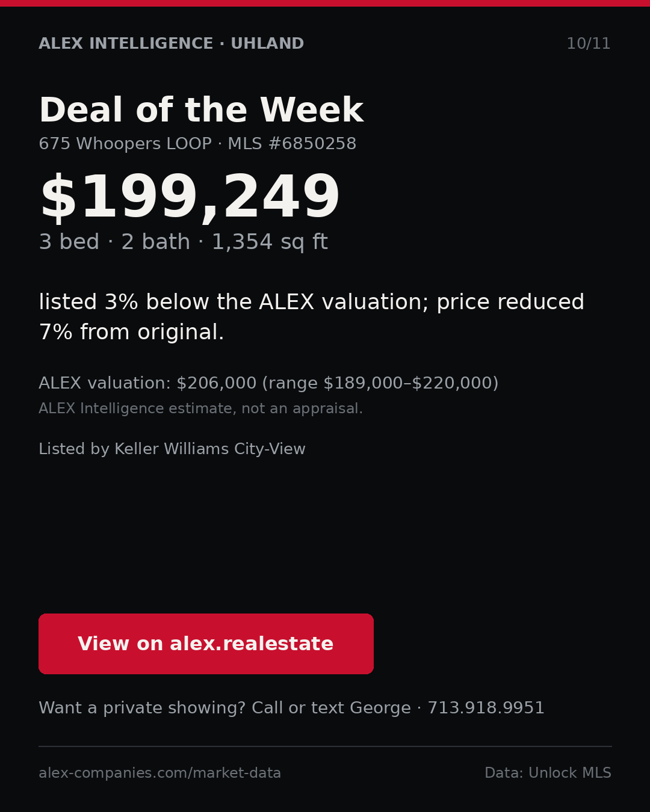Image resolution: width=650 pixels, height=812 pixels.
Task: Click the Data: Unlock MLS credit
Action: [548, 774]
